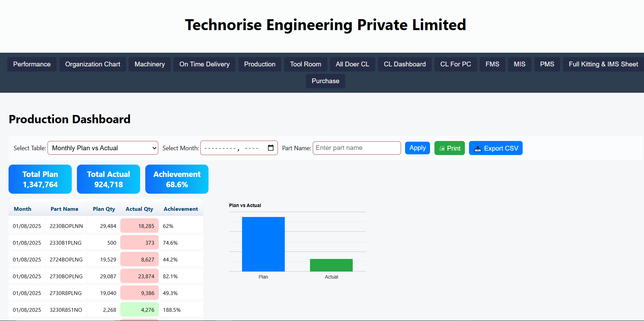Navigate to the Tool Room section
This screenshot has height=321, width=644.
pos(305,64)
